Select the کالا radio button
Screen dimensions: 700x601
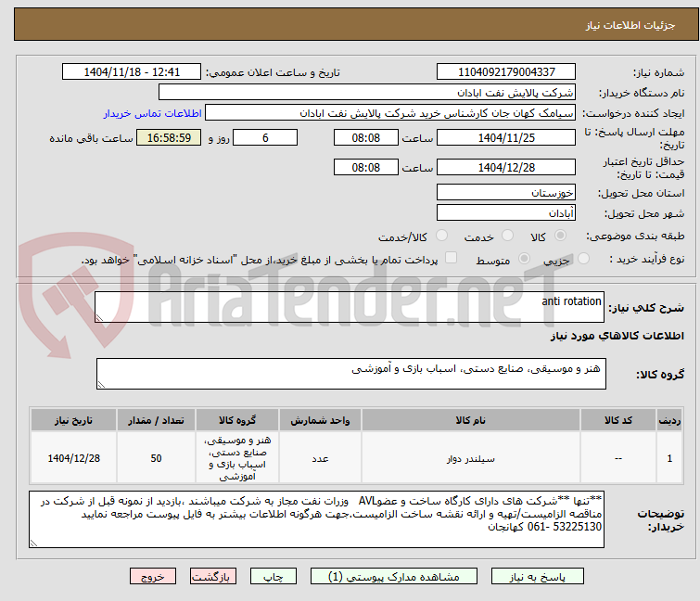pos(560,236)
